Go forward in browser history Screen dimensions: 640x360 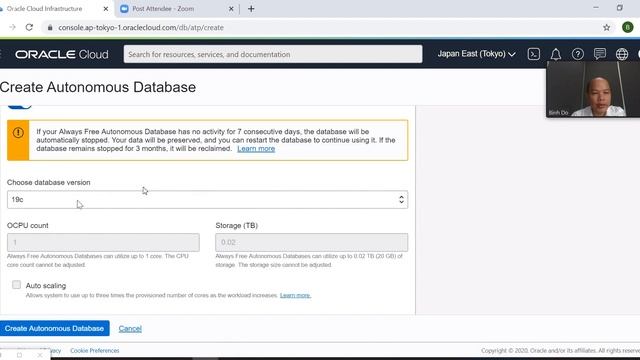(12, 27)
